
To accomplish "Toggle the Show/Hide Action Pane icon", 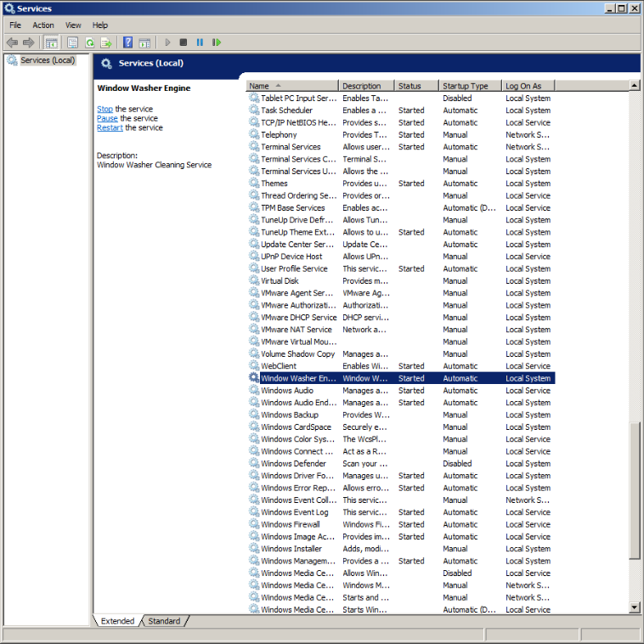I will pos(144,42).
